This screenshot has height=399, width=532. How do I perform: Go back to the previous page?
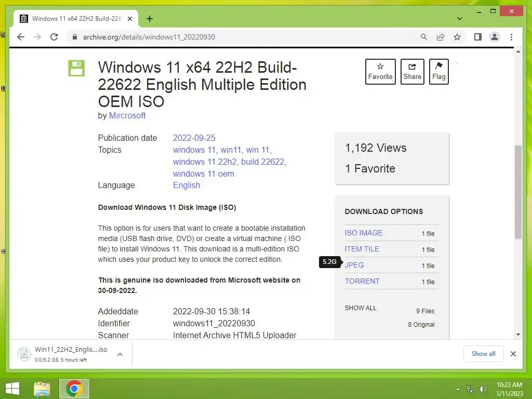[x=21, y=37]
